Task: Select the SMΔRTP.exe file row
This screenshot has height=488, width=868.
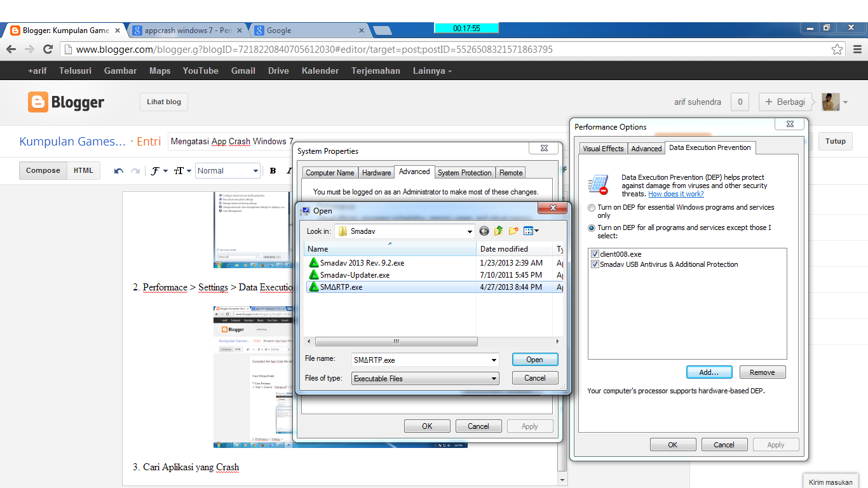Action: point(433,287)
